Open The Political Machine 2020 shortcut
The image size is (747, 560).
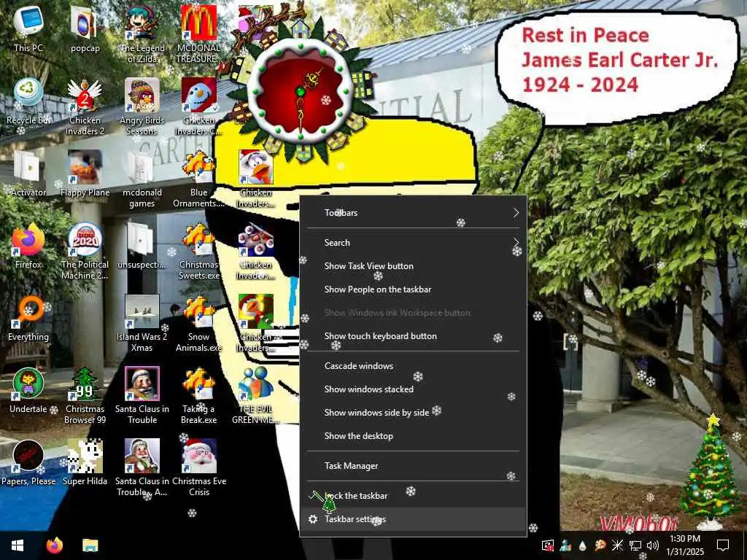(85, 251)
